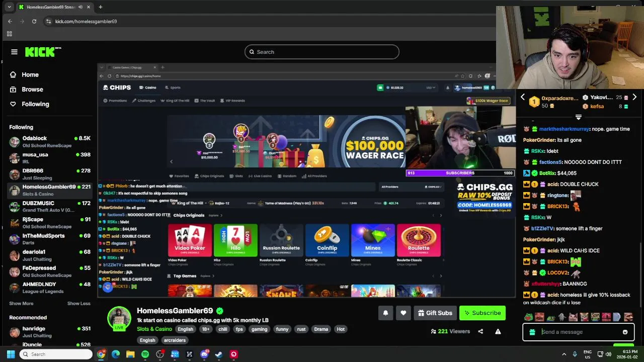Click the Windows taskbar search box
Screen dimensions: 644x362
point(56,354)
